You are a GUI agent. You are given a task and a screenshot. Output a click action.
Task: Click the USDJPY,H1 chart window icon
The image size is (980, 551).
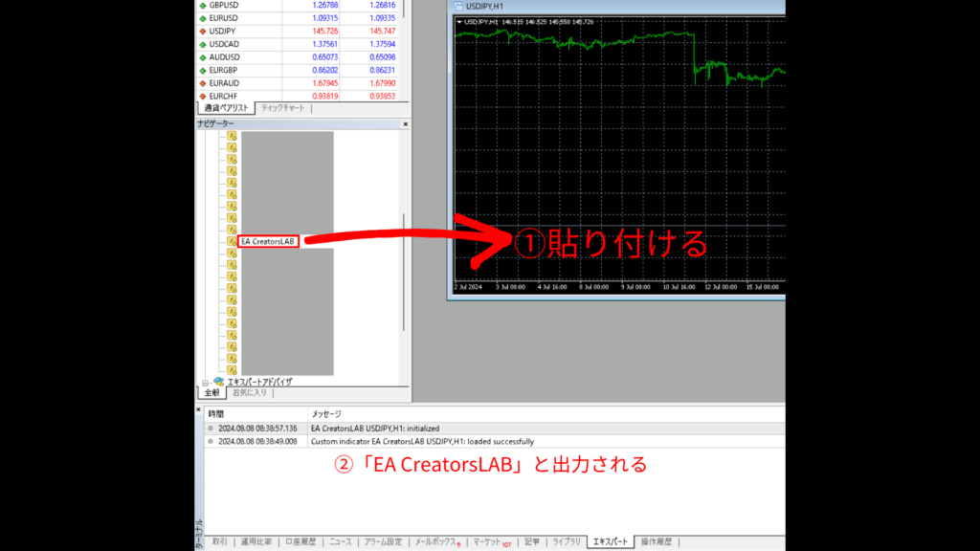pos(457,6)
